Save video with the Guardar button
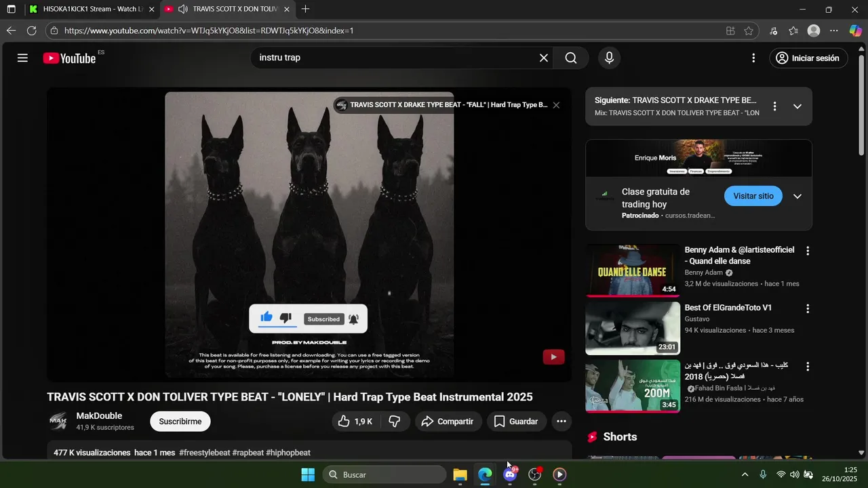 [517, 422]
